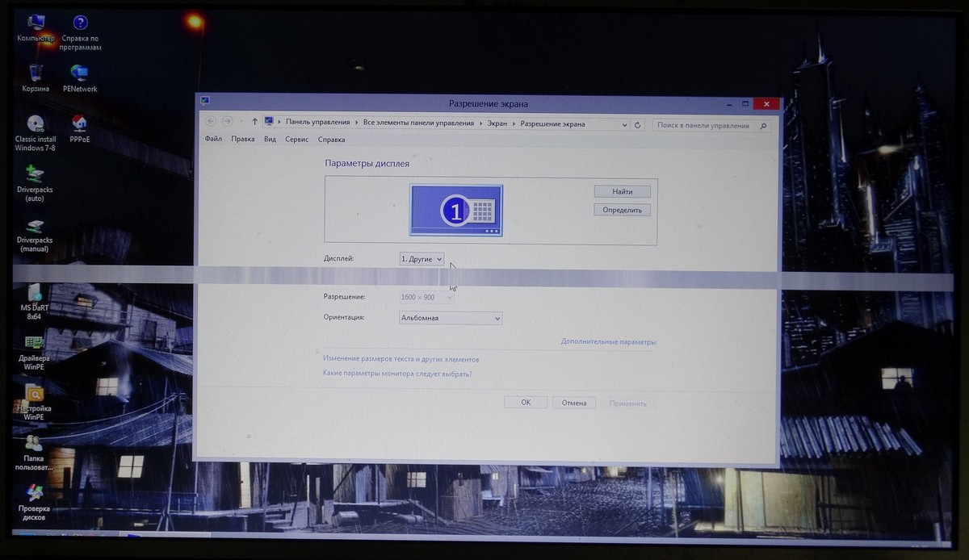Launch PENetwork from the desktop

pyautogui.click(x=80, y=74)
